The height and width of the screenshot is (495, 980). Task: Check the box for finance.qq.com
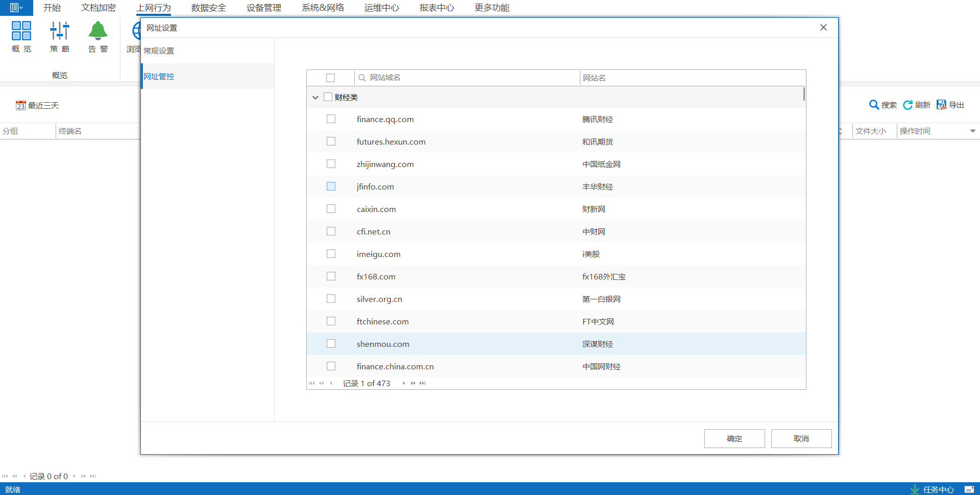(331, 119)
